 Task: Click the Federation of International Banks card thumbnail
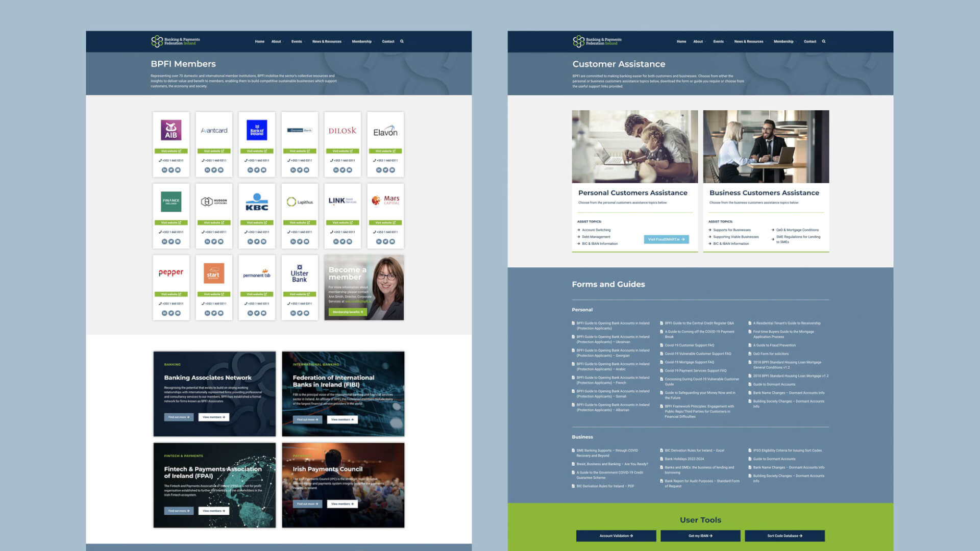tap(344, 393)
